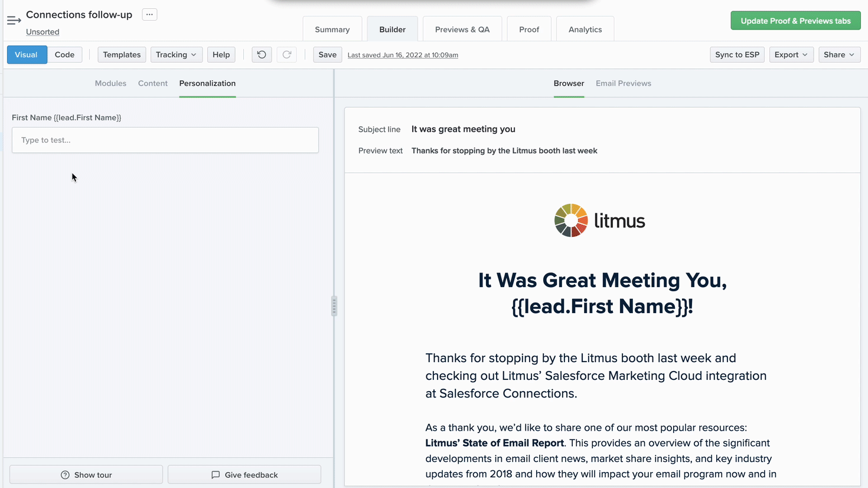868x488 pixels.
Task: Click the Connections follow-up title
Action: tap(79, 14)
